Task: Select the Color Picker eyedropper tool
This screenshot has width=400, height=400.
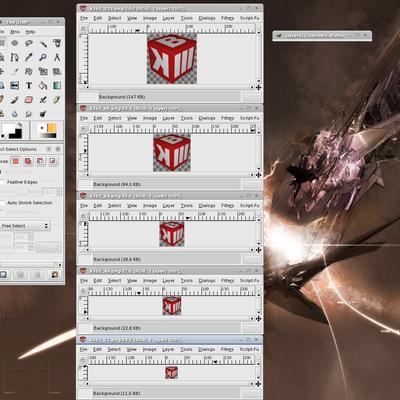Action: pyautogui.click(x=29, y=57)
